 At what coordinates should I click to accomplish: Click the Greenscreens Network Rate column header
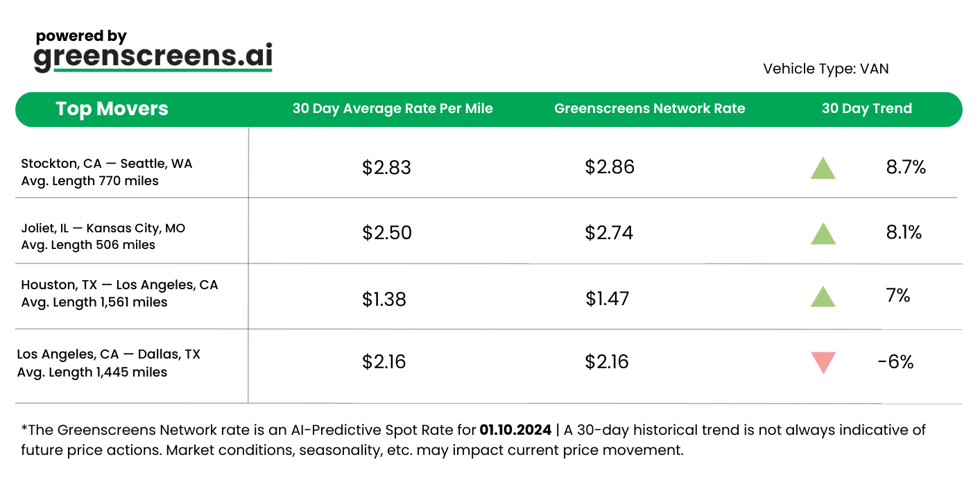pyautogui.click(x=649, y=109)
